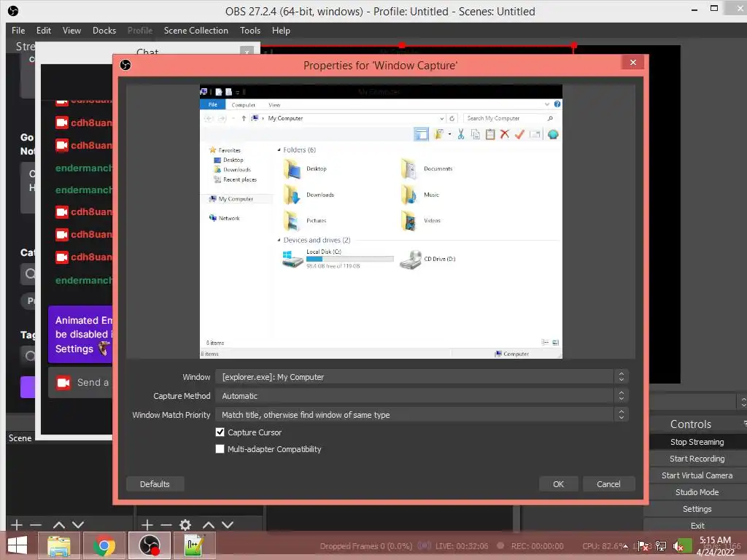Click Start Recording in Controls

tap(697, 459)
